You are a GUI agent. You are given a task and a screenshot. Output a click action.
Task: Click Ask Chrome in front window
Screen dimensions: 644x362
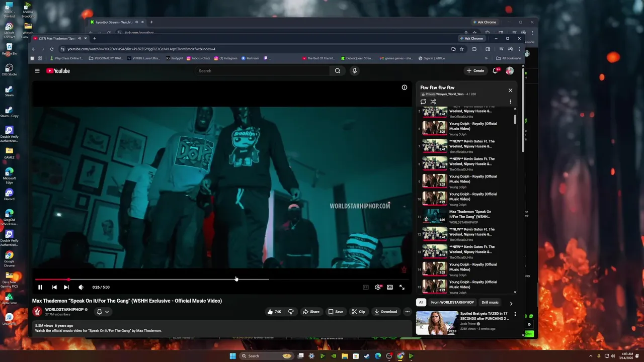(471, 38)
